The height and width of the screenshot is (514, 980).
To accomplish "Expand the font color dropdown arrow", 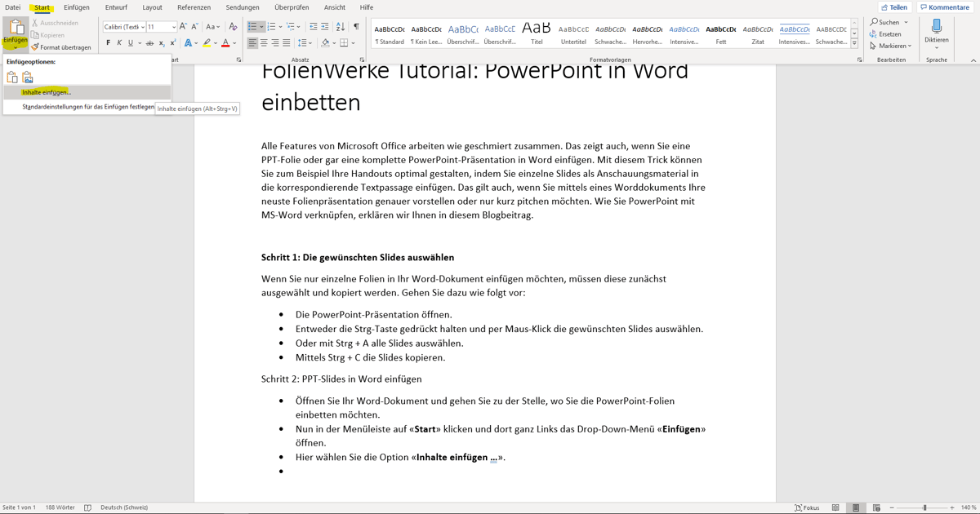I will [234, 42].
